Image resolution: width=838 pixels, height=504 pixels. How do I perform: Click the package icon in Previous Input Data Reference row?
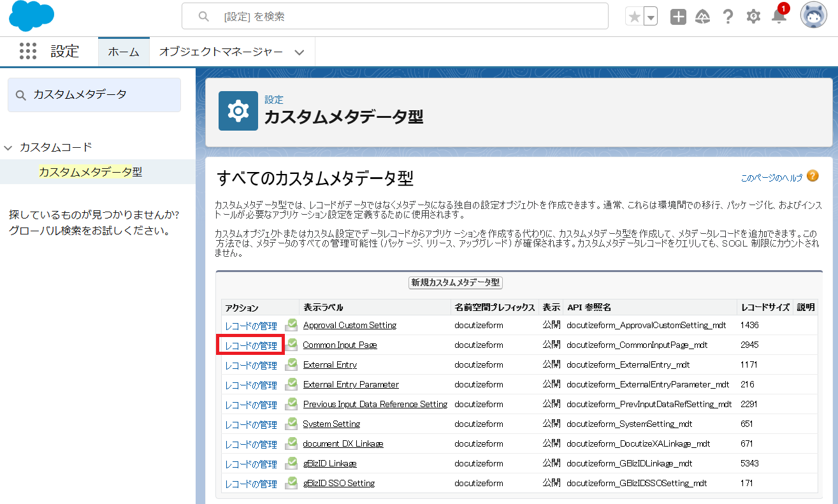tap(291, 404)
